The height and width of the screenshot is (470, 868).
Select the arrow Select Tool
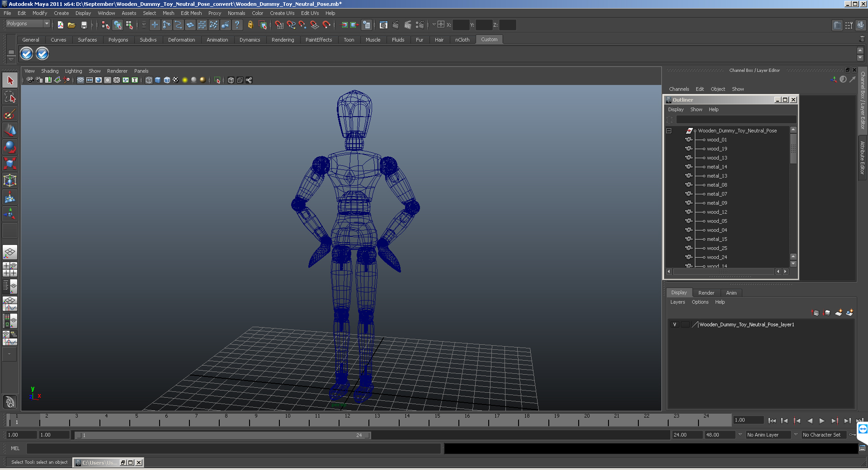(x=10, y=80)
